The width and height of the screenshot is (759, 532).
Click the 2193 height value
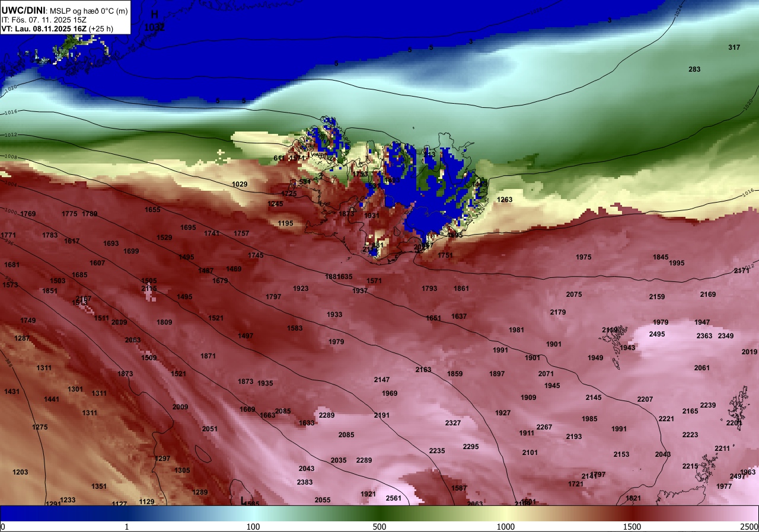click(574, 437)
